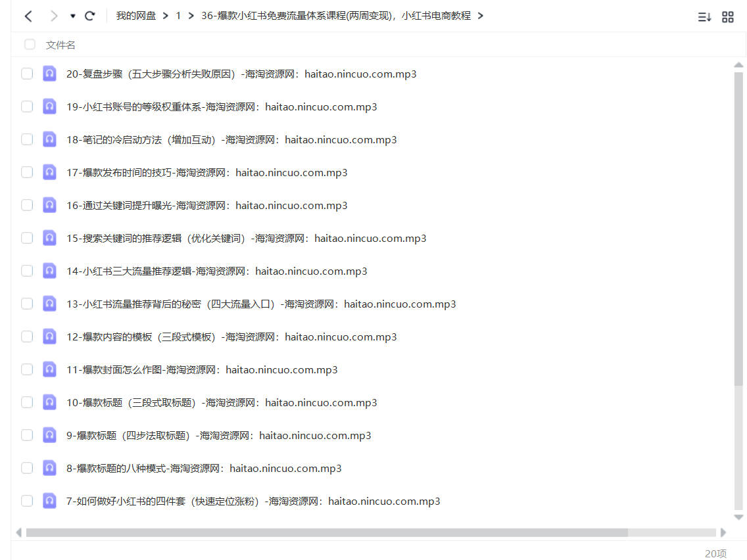Refresh the file list

(x=89, y=16)
